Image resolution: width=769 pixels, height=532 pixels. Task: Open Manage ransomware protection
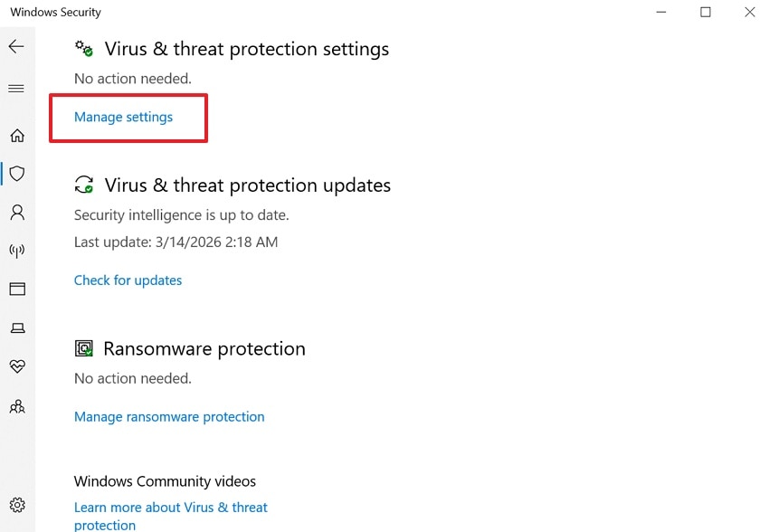coord(169,416)
